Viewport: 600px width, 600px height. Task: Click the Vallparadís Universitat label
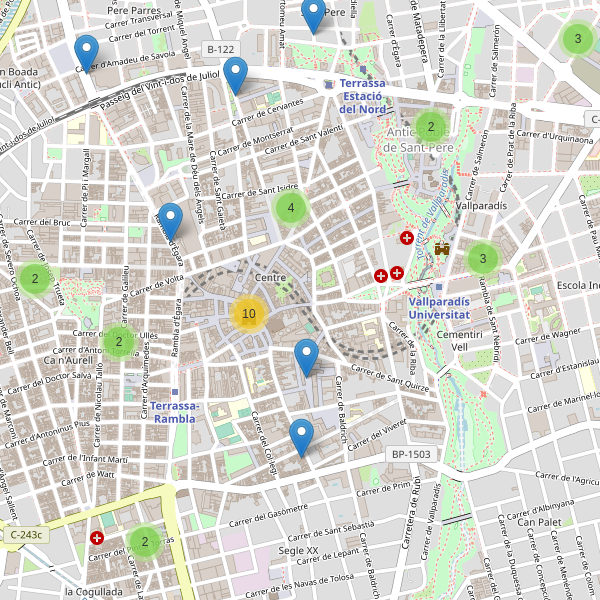[439, 308]
